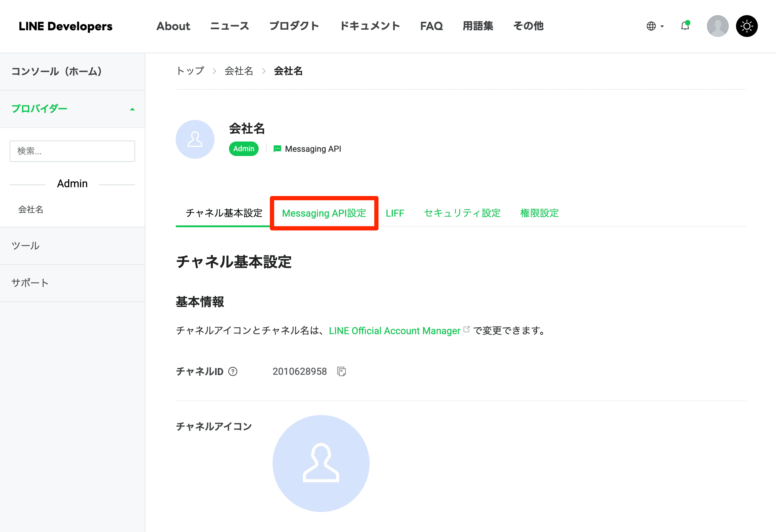This screenshot has height=532, width=776.
Task: Collapse the プロバイダー sidebar section
Action: [x=132, y=109]
